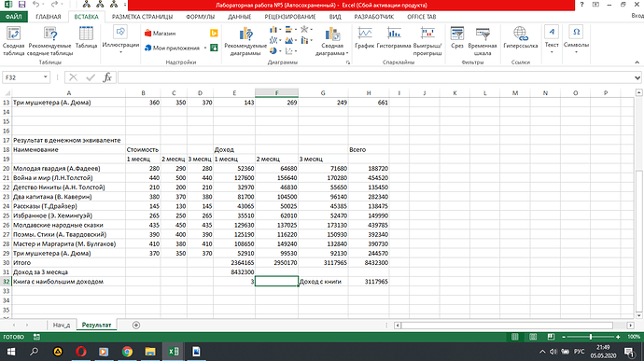Click inside the formula bar
The image size is (644, 361).
(x=376, y=77)
